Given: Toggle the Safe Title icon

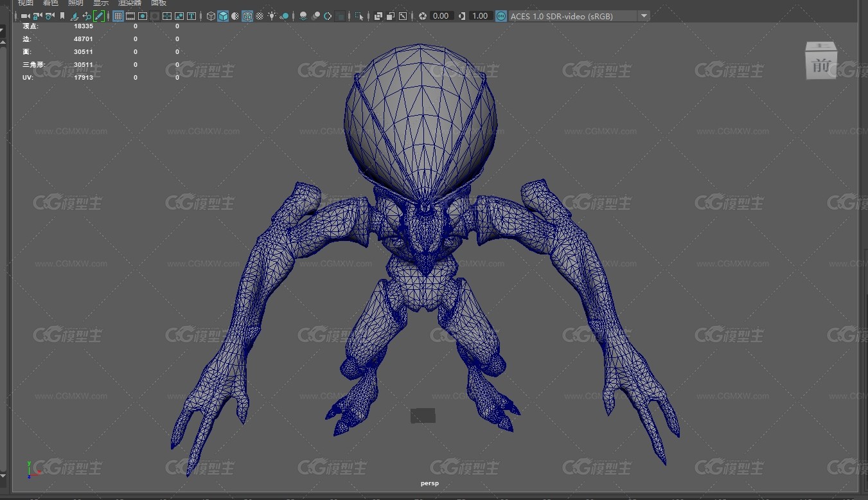Looking at the screenshot, I should 191,16.
